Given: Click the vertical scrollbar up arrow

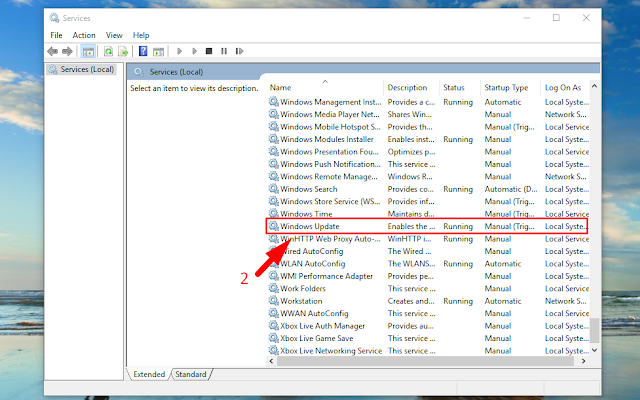Looking at the screenshot, I should 594,86.
